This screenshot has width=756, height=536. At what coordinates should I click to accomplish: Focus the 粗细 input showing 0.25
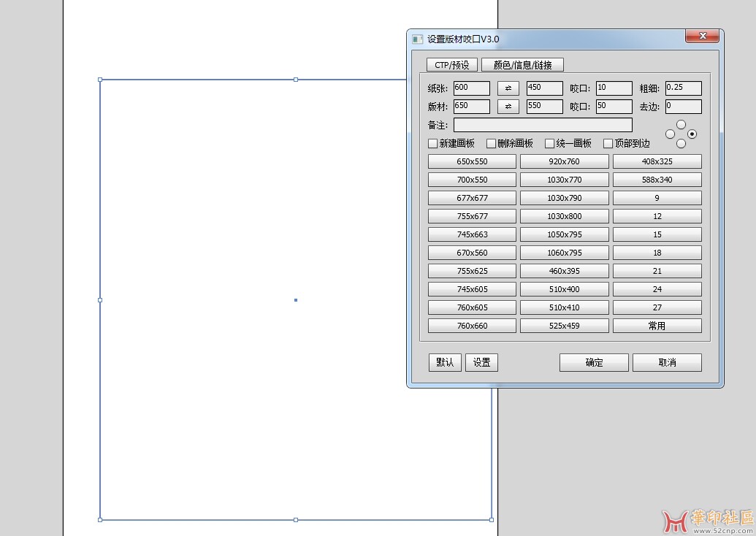click(x=683, y=88)
